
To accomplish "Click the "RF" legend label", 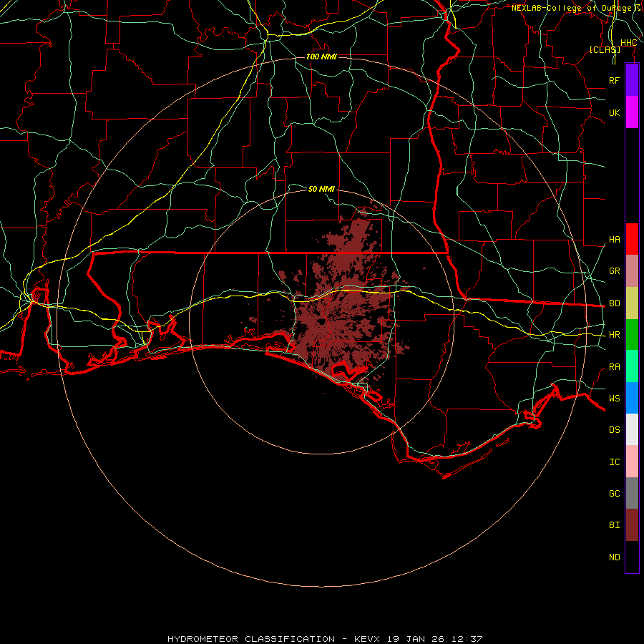I will 614,81.
